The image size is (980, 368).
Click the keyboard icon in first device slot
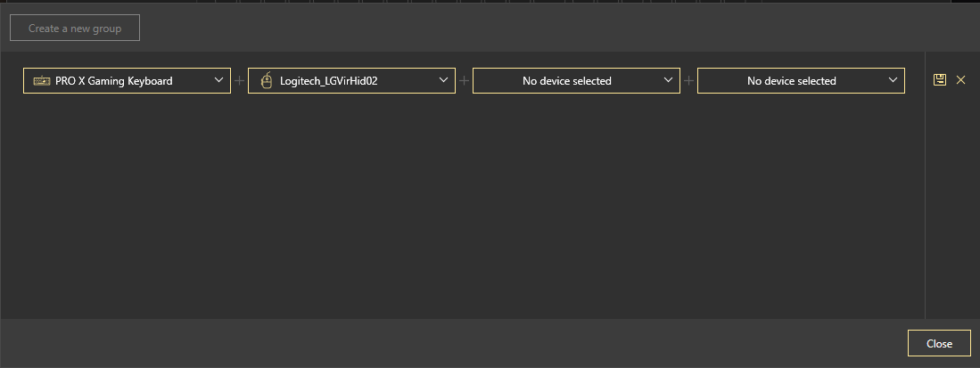42,81
